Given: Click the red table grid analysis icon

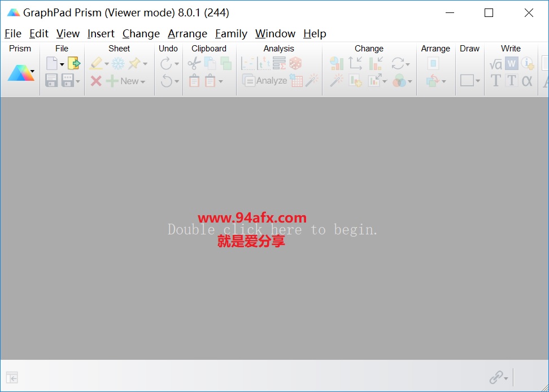Looking at the screenshot, I should click(x=296, y=81).
